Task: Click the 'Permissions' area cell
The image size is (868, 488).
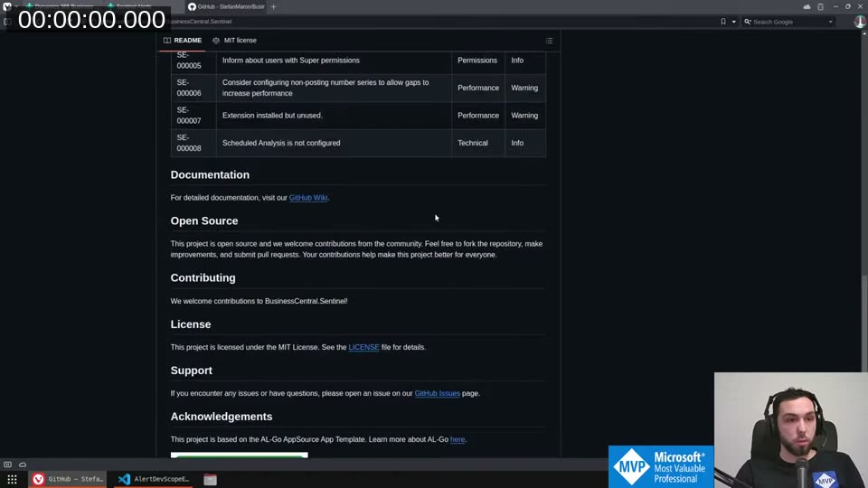Action: coord(477,61)
